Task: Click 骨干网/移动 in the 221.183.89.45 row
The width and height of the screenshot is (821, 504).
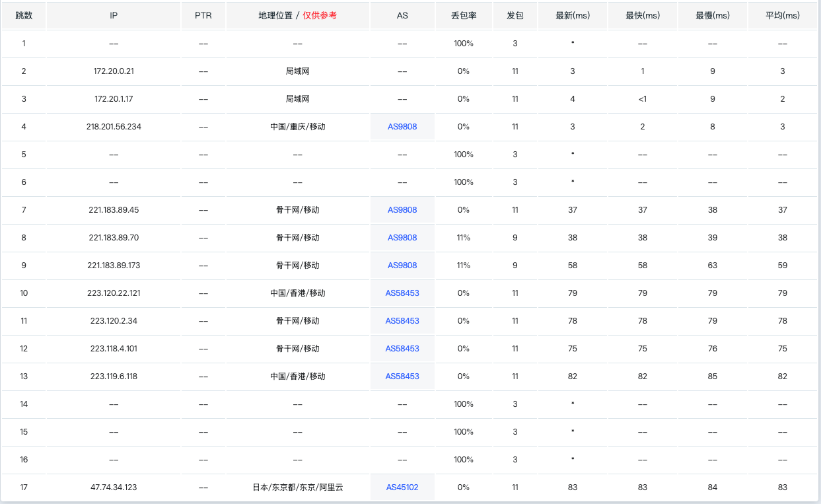Action: pyautogui.click(x=298, y=210)
